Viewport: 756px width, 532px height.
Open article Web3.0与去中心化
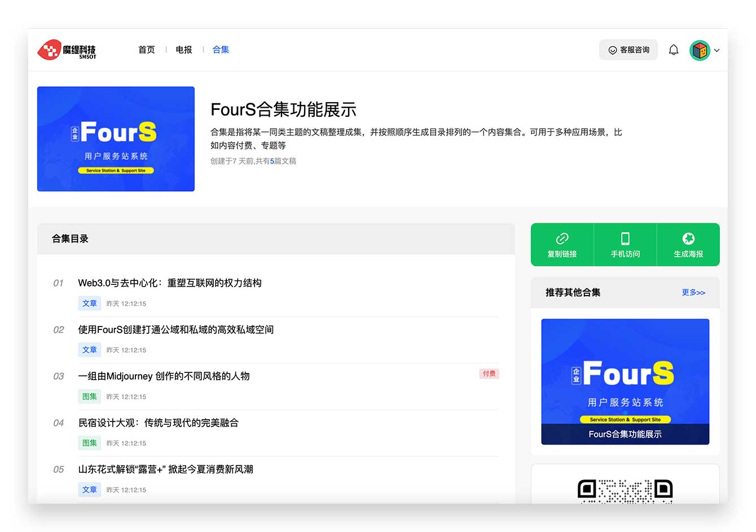[170, 283]
